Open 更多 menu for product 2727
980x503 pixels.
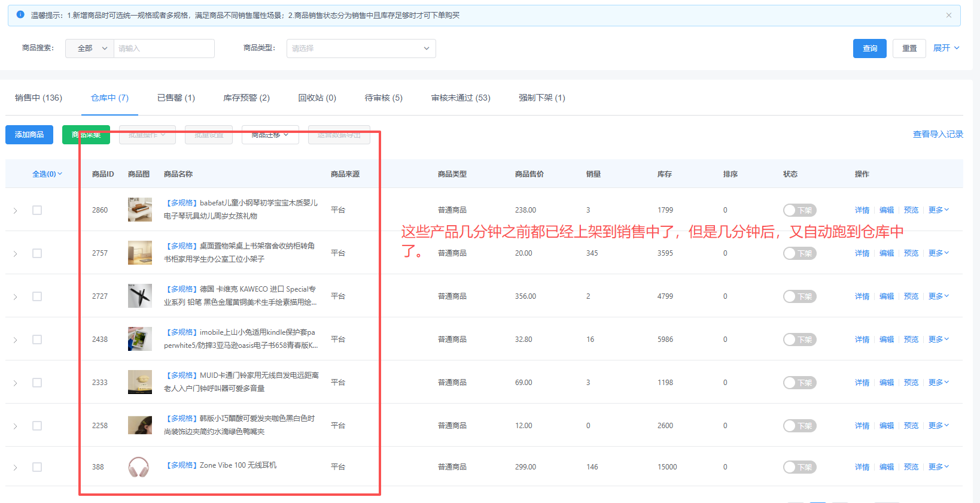coord(938,296)
